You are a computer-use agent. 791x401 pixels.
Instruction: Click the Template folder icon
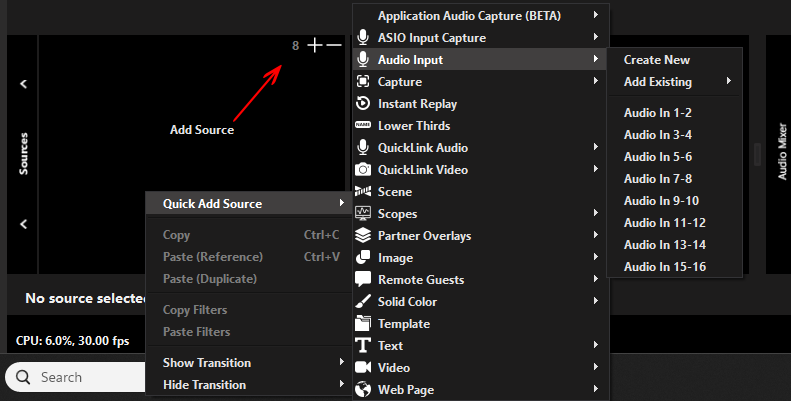pos(363,323)
